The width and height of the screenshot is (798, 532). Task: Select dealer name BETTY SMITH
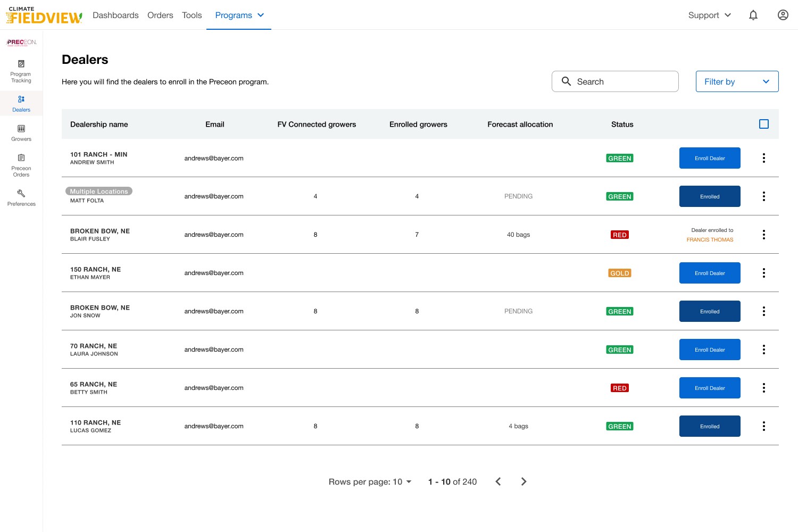89,392
